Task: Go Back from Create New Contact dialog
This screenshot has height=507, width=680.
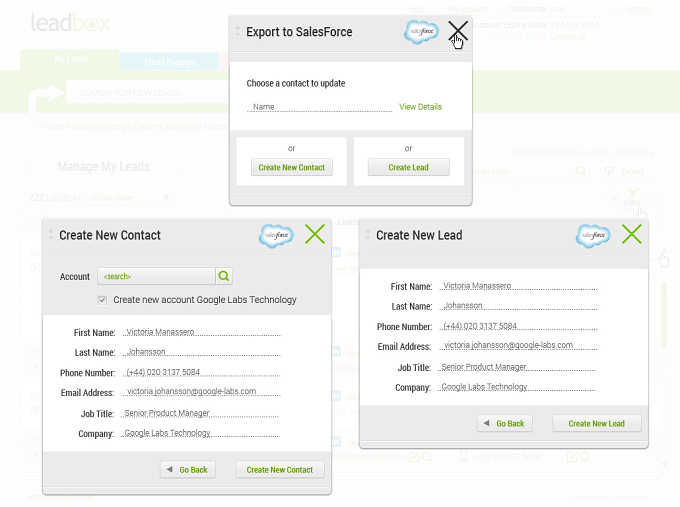Action: [x=188, y=470]
